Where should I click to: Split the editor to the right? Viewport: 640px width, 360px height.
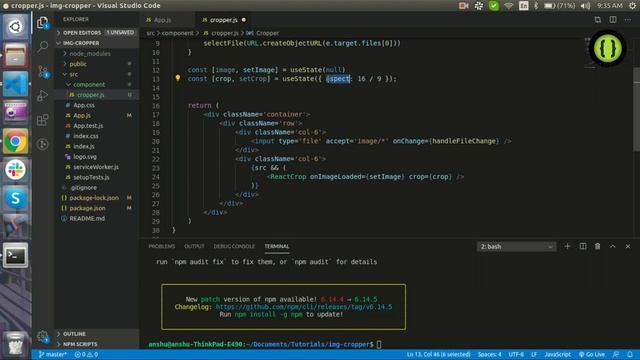point(613,20)
